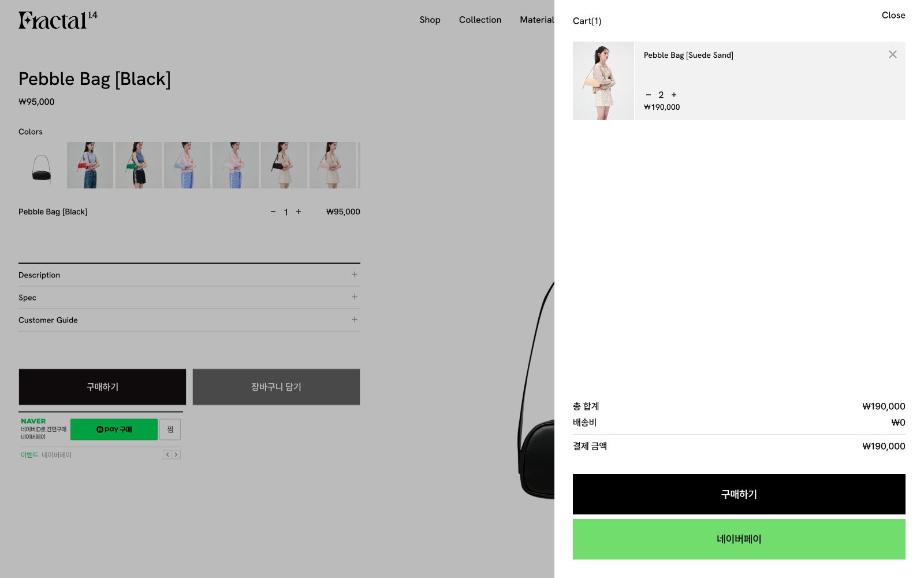Remove Pebble Bag Suede Sand from cart
924x578 pixels.
tap(892, 54)
